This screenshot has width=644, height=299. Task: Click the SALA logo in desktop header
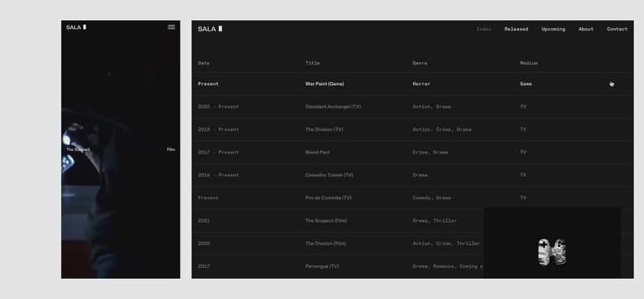coord(210,29)
